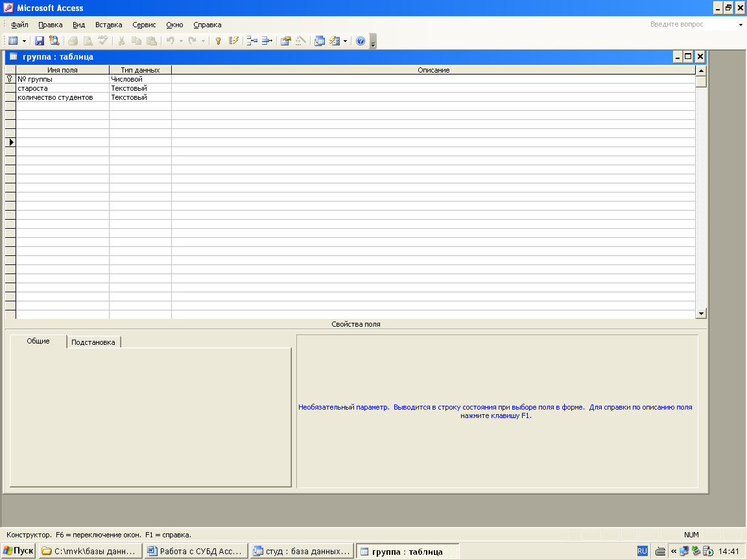This screenshot has width=747, height=560.
Task: Select the '№ группы' field name
Action: pos(62,79)
